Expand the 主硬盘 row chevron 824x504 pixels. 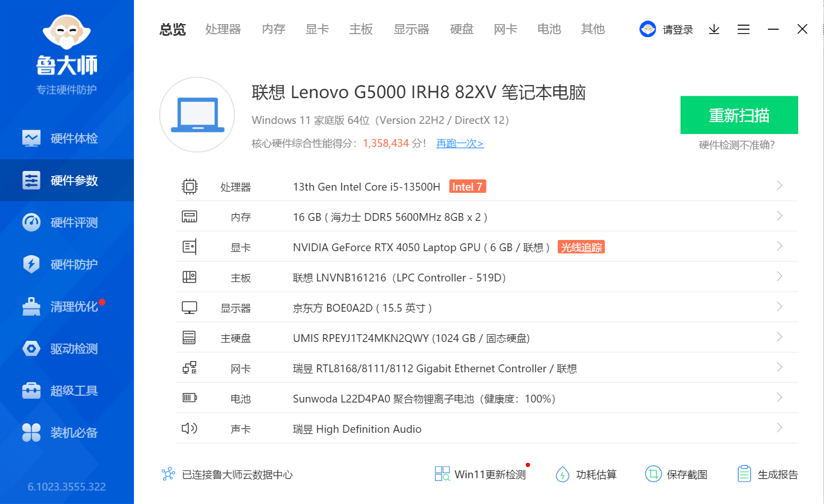tap(779, 337)
